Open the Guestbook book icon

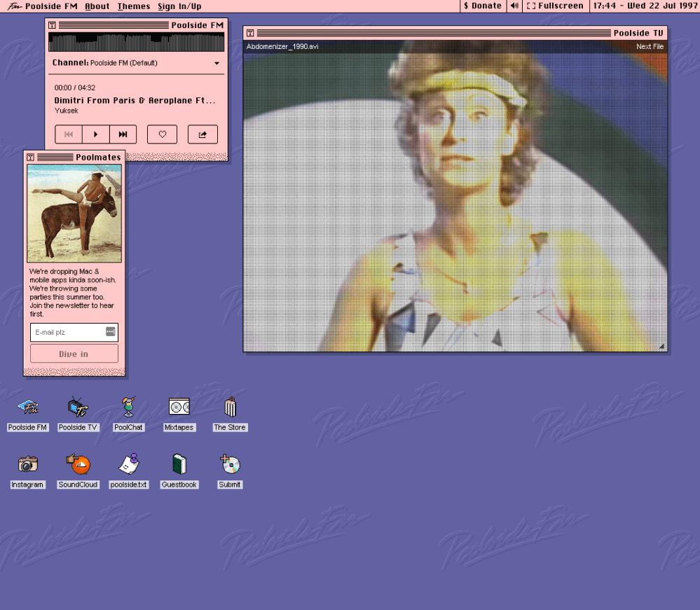179,464
